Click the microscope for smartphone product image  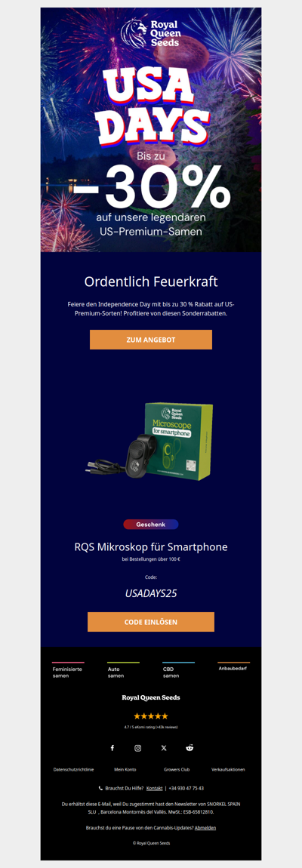pos(151,442)
